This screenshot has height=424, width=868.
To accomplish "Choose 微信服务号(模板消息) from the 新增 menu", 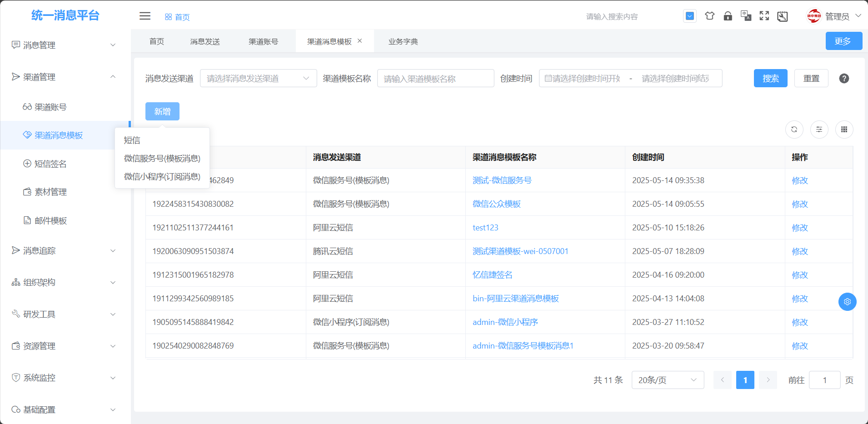I will 162,158.
